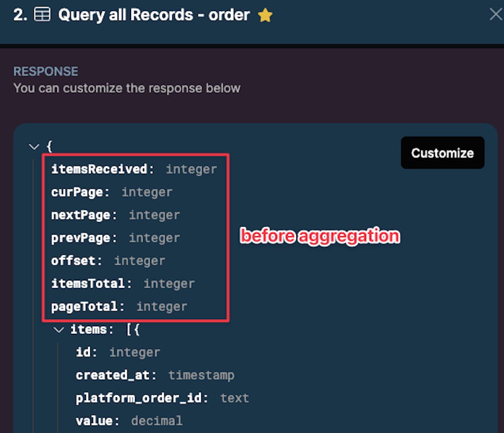The image size is (504, 433).
Task: Click the Customize button
Action: click(x=443, y=153)
